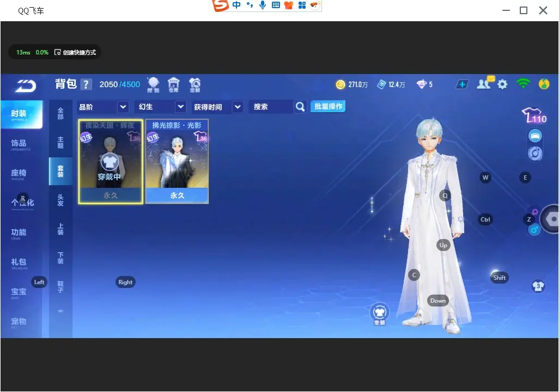Screen dimensions: 559x392
Task: Click the hexagon joystick control
Action: pos(551,219)
